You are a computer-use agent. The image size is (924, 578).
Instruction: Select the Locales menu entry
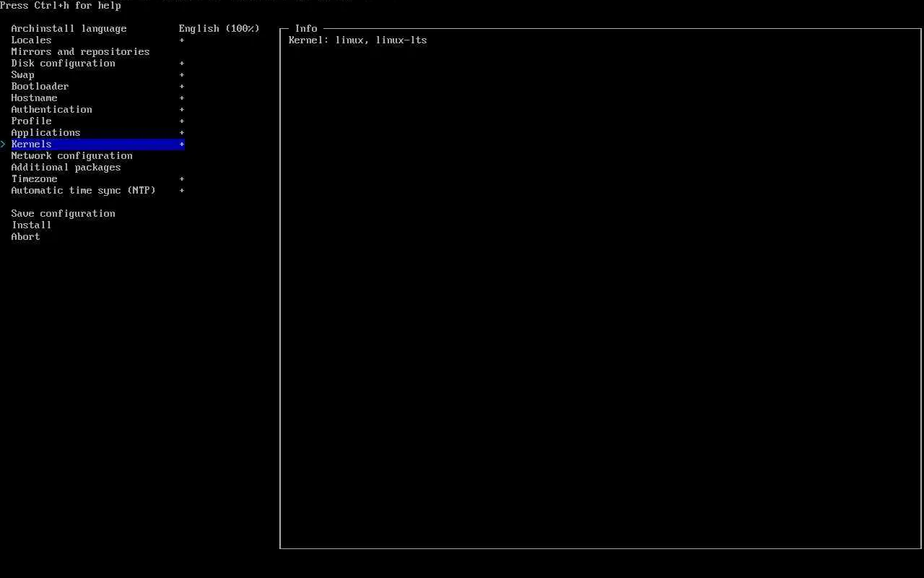[x=31, y=40]
